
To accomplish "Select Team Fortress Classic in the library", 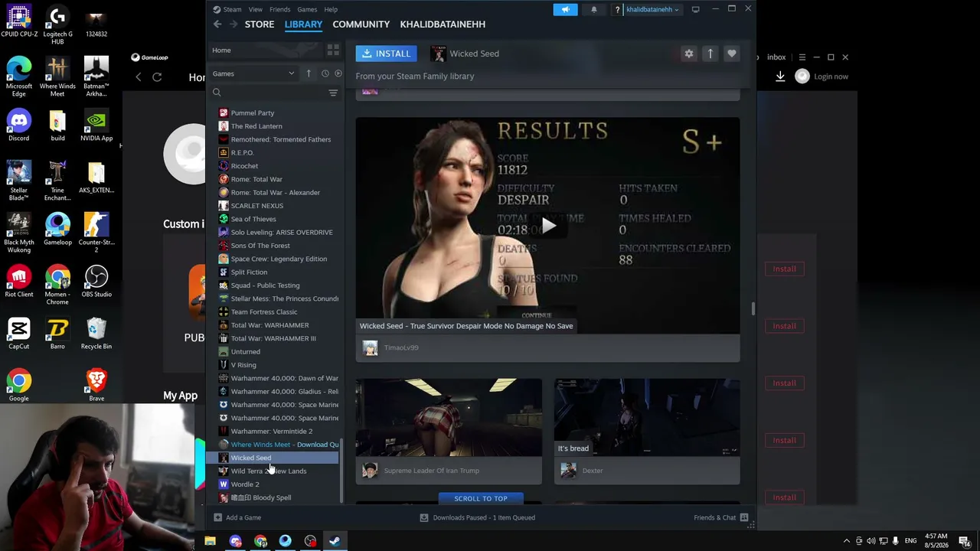I will pos(264,312).
